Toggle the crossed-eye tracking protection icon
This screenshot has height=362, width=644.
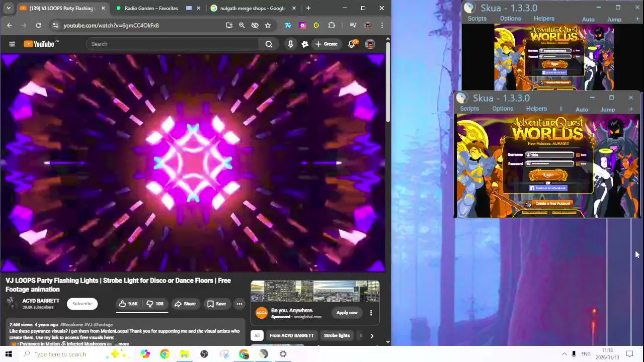click(x=255, y=25)
